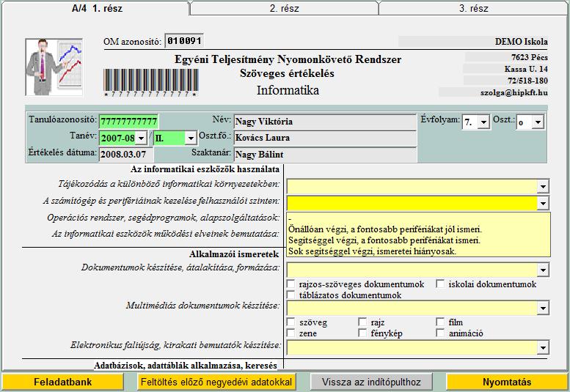The height and width of the screenshot is (392, 570).
Task: Switch to the 2. rész tab
Action: click(283, 9)
